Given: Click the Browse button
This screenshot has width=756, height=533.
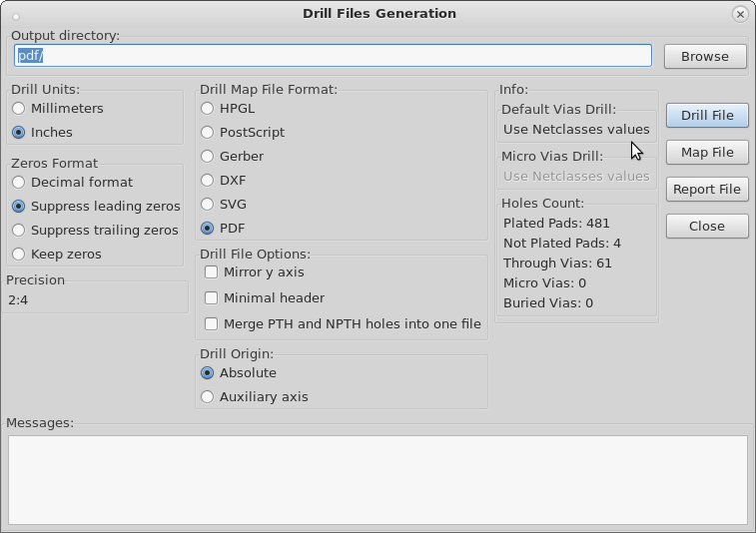Looking at the screenshot, I should click(705, 56).
